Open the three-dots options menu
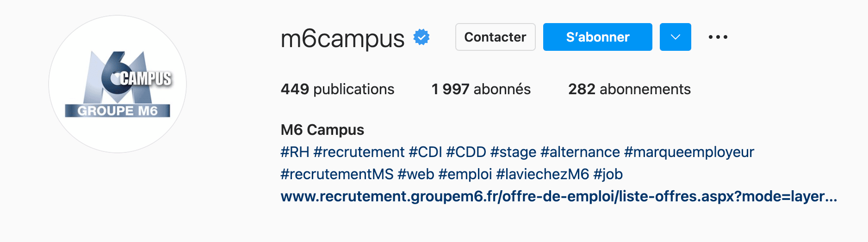 [x=718, y=37]
